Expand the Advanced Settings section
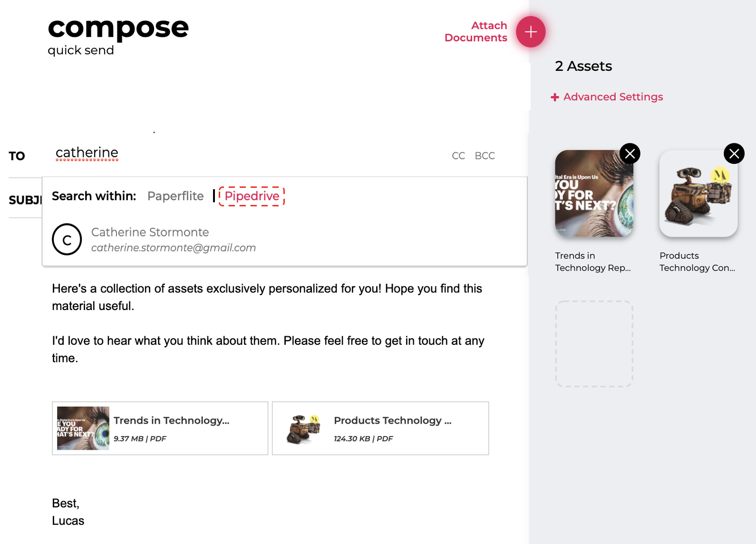 [x=613, y=97]
